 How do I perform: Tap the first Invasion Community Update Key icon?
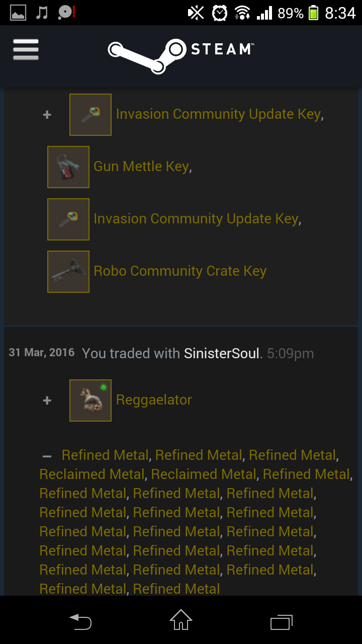(90, 115)
